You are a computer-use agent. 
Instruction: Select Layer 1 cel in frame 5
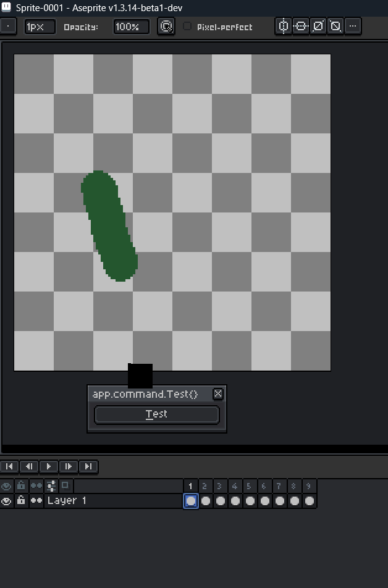(x=250, y=501)
